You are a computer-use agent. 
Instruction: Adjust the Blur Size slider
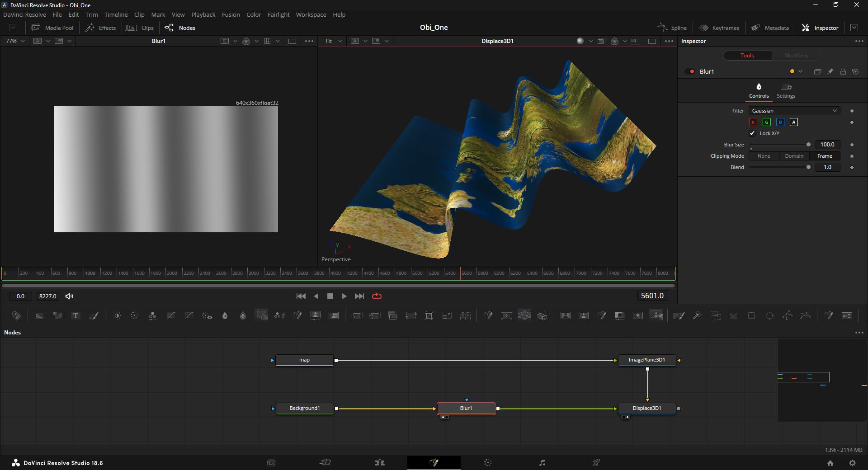point(780,145)
